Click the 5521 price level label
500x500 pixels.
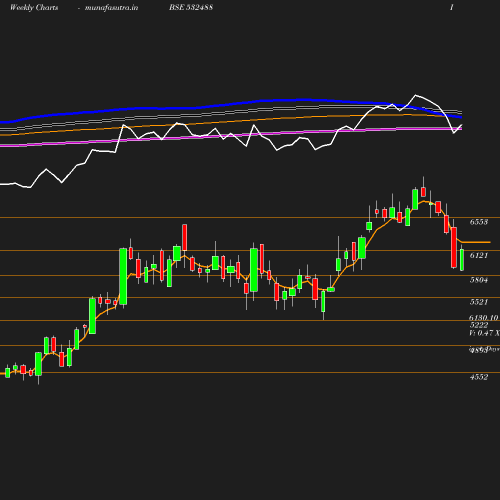(479, 302)
